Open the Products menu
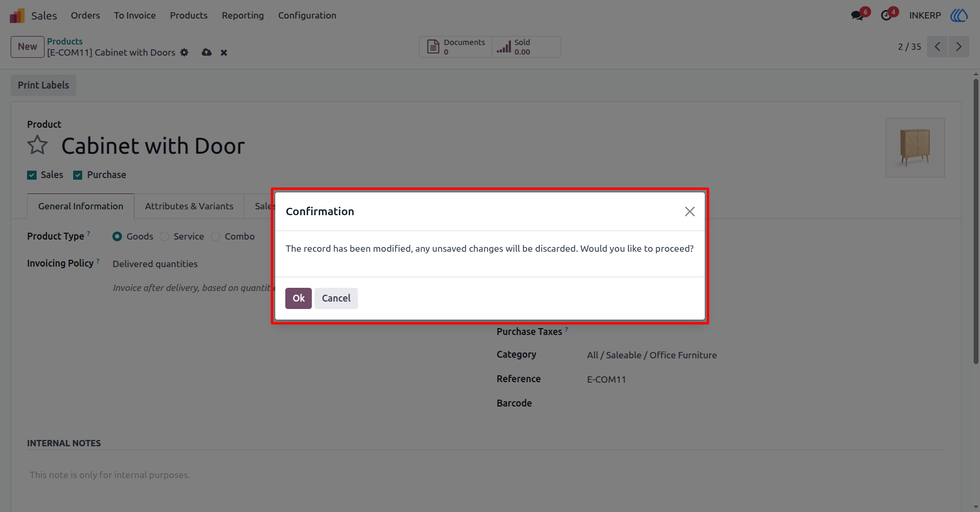The height and width of the screenshot is (512, 980). point(189,15)
